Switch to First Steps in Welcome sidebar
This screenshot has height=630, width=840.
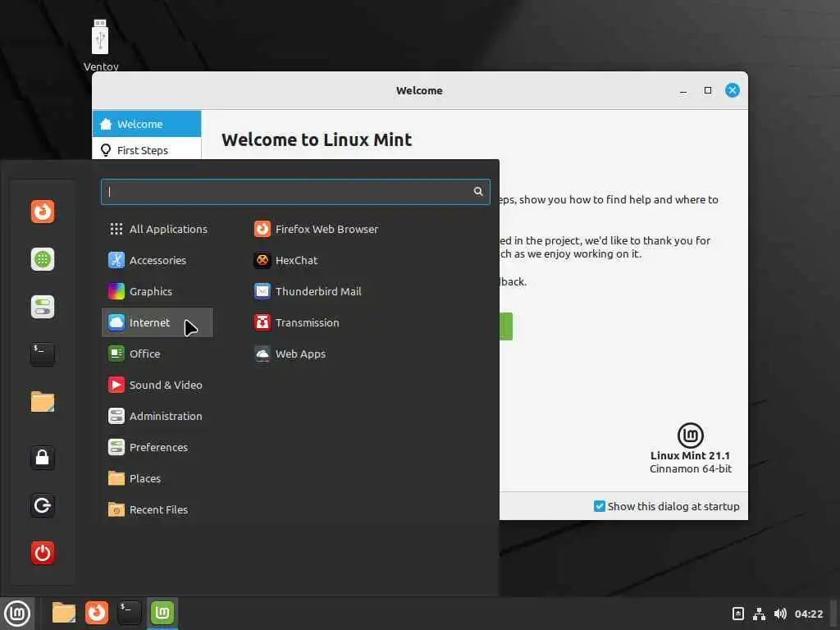click(x=147, y=150)
